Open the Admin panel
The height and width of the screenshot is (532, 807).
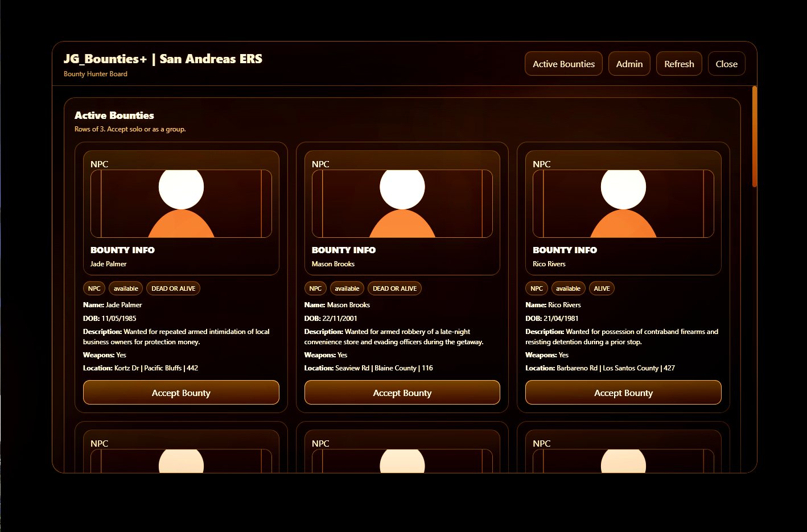629,64
